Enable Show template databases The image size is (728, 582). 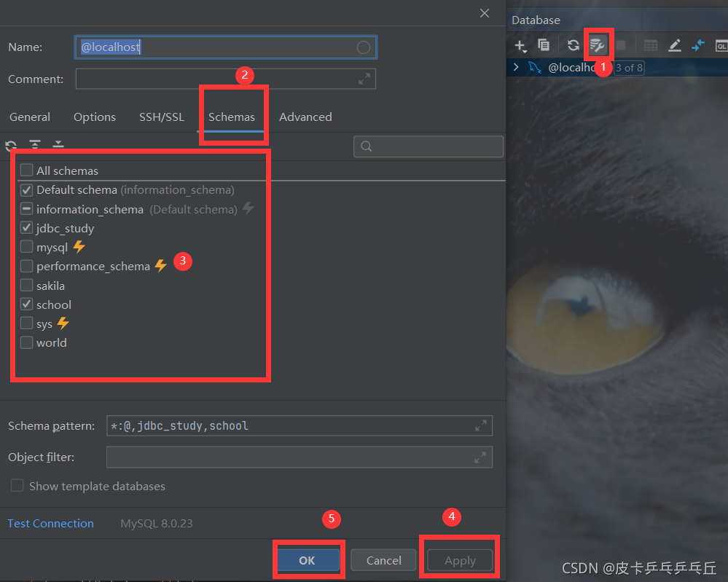(x=17, y=485)
